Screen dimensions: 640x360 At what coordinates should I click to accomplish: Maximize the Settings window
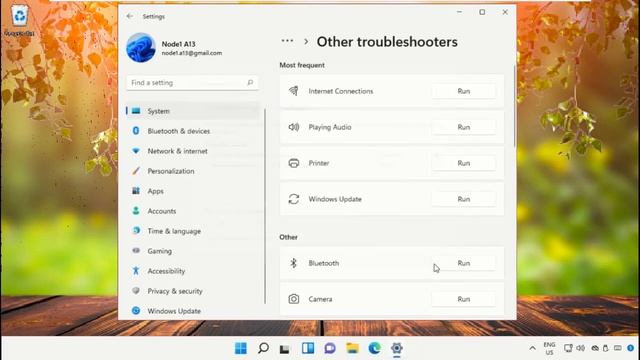[x=482, y=12]
